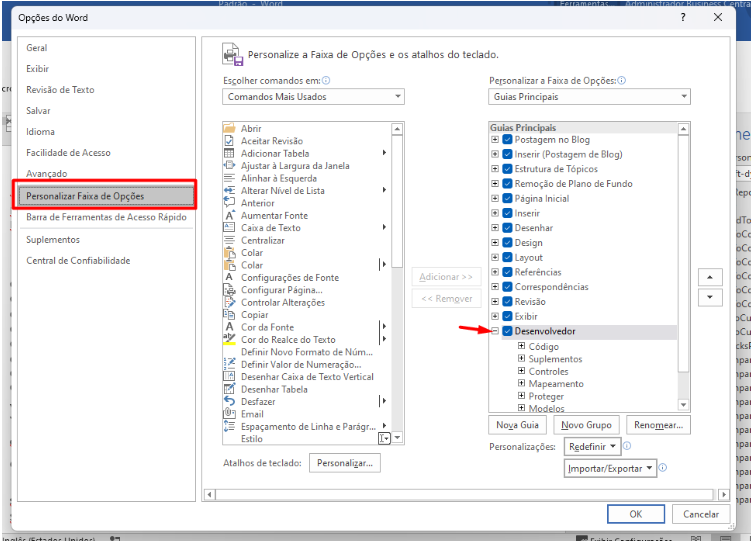Toggle the Referências checkbox
This screenshot has height=541, width=756.
(x=507, y=272)
